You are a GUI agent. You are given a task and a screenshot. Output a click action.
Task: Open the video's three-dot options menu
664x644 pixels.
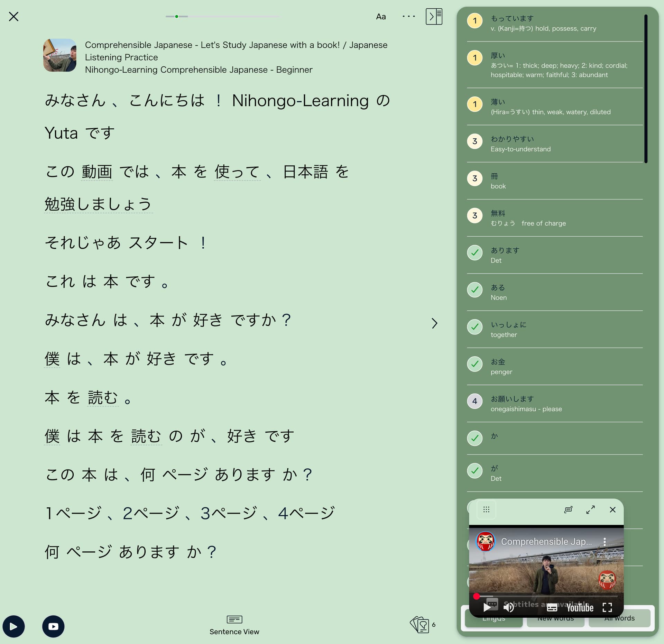605,542
